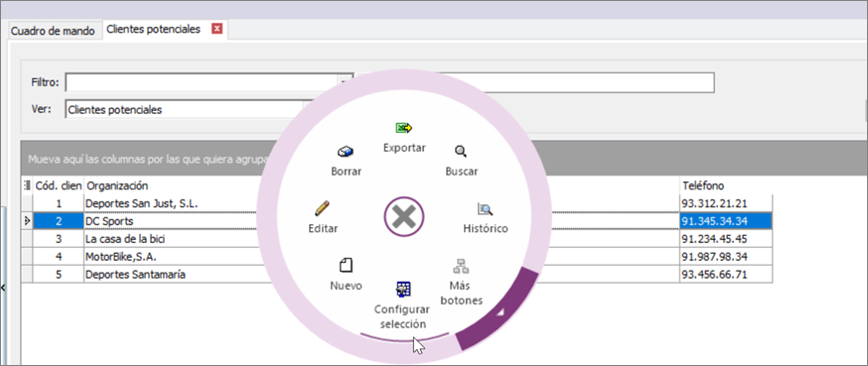
Task: Switch to Cuadro de mando tab
Action: [53, 31]
